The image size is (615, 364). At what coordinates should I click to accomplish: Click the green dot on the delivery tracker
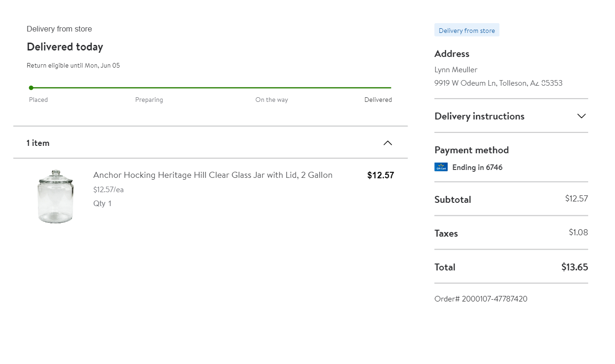31,88
